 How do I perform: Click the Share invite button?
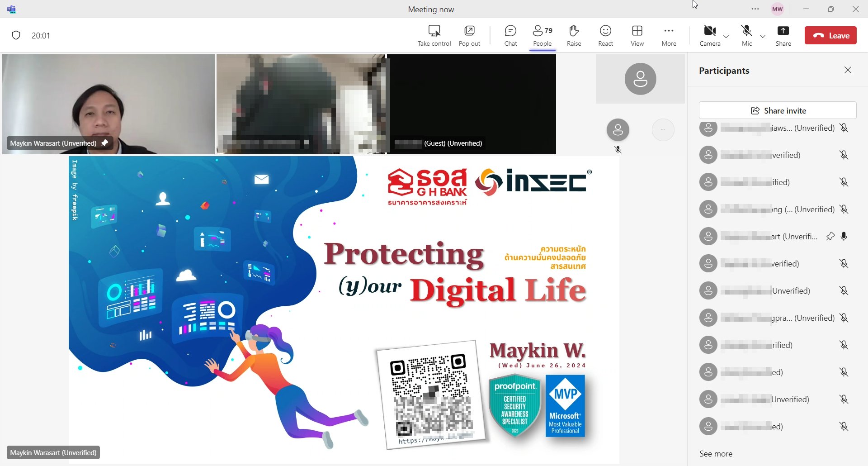coord(778,110)
